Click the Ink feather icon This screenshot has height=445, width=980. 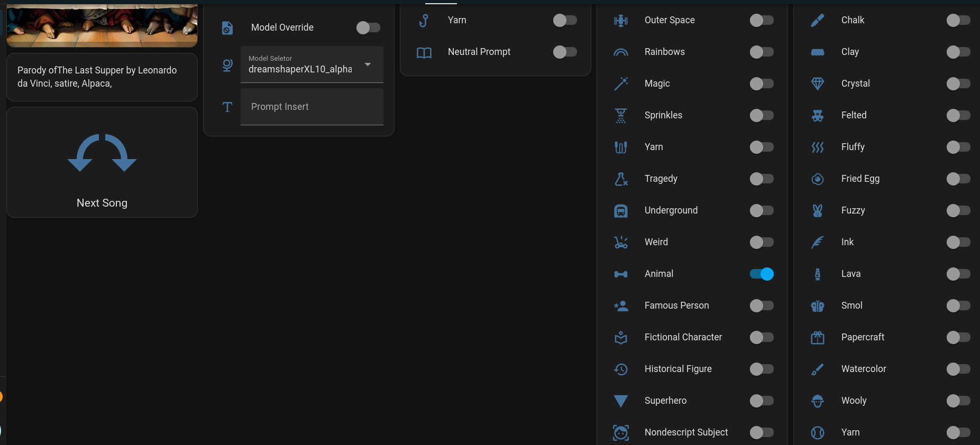click(818, 243)
